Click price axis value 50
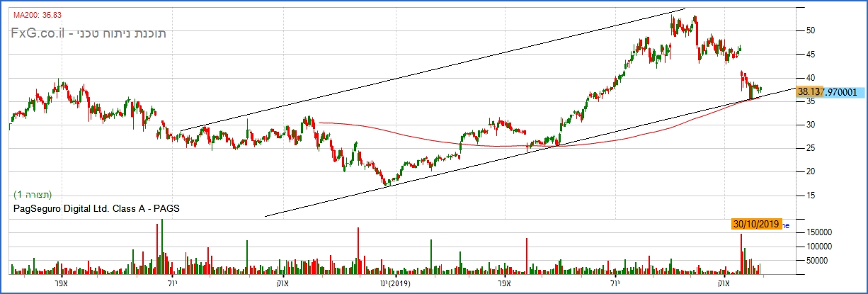 (x=809, y=30)
